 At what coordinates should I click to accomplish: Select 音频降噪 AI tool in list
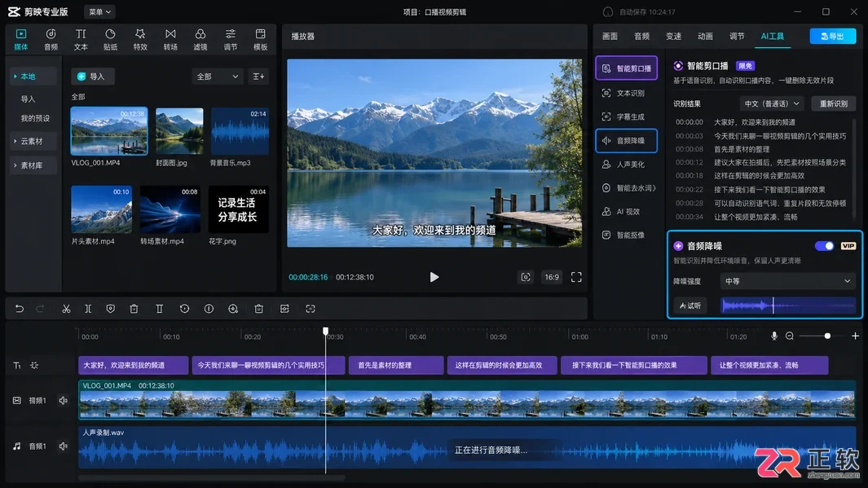click(x=626, y=141)
